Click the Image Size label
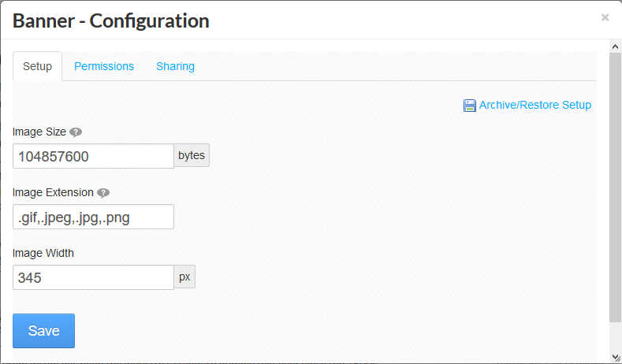This screenshot has height=364, width=622. tap(39, 132)
